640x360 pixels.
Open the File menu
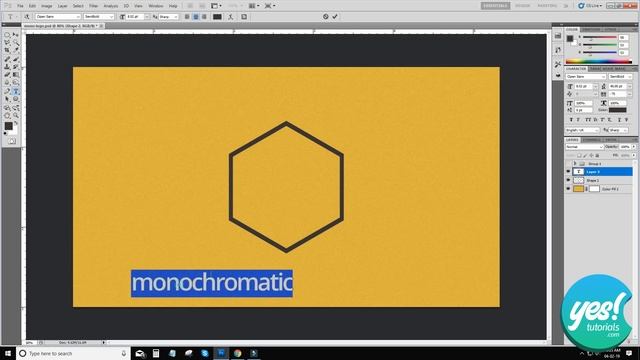click(20, 6)
